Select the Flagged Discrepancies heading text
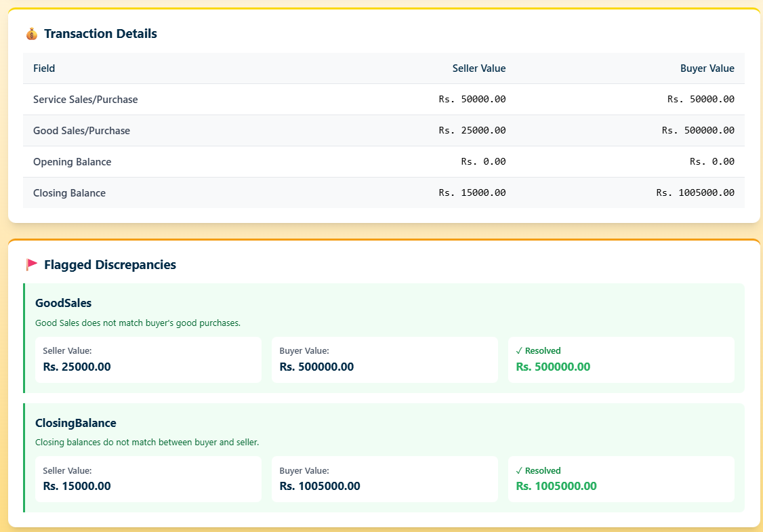The image size is (763, 532). pos(110,265)
